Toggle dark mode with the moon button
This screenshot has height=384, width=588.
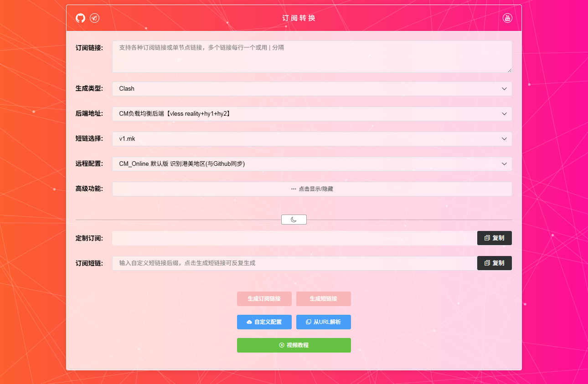coord(294,219)
